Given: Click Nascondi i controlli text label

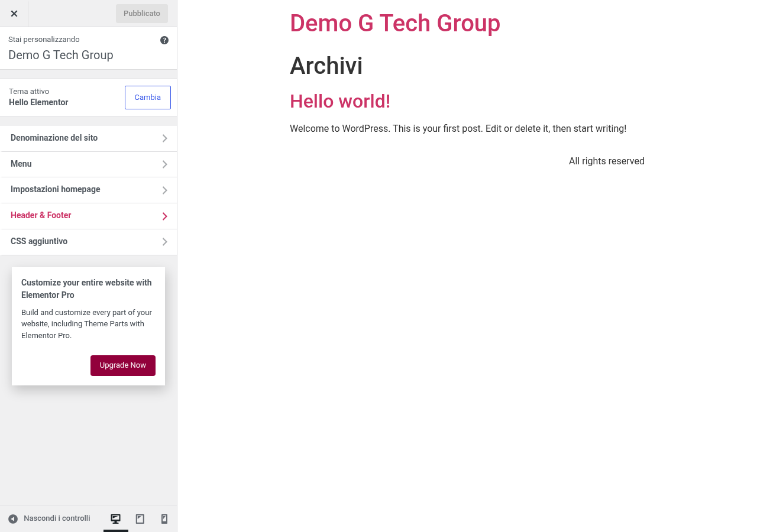Looking at the screenshot, I should (x=57, y=518).
